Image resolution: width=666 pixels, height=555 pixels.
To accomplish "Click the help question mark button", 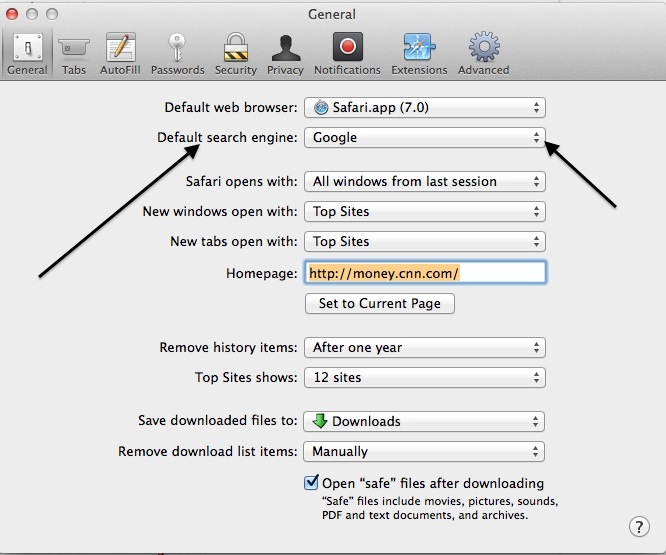I will pyautogui.click(x=639, y=527).
